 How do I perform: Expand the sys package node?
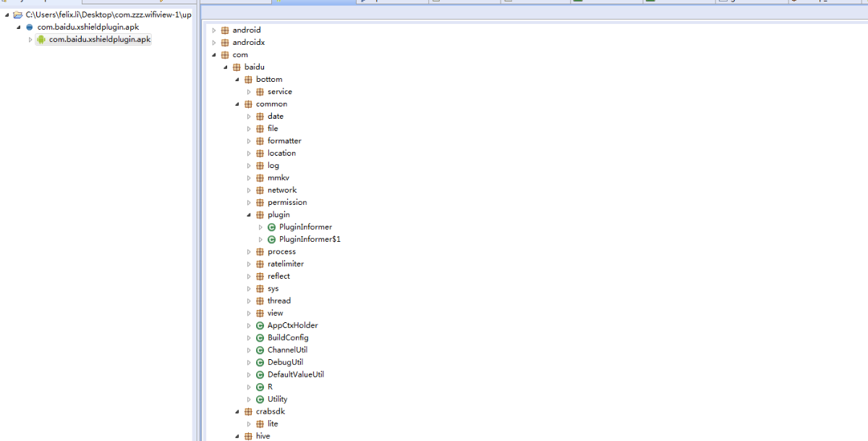click(x=249, y=289)
